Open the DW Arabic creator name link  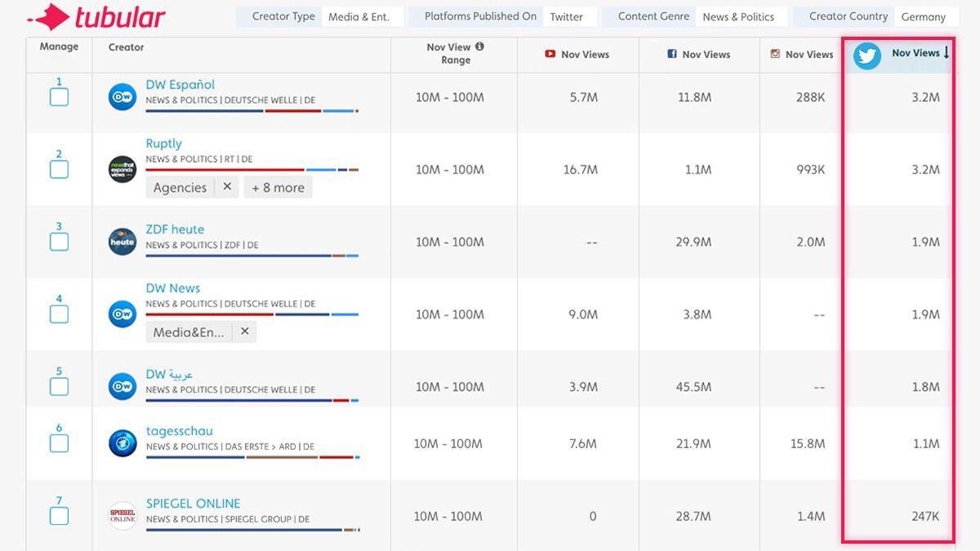click(169, 374)
